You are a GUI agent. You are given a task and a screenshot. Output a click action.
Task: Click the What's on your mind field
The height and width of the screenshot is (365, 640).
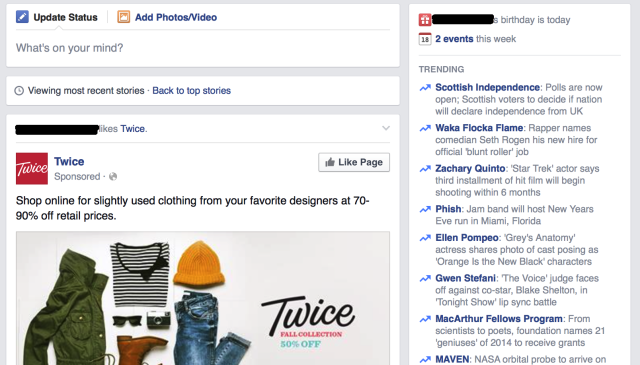pos(203,48)
